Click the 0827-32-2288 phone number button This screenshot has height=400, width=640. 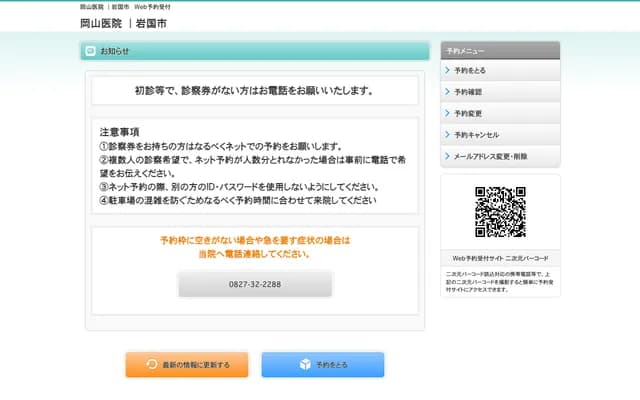pos(255,284)
